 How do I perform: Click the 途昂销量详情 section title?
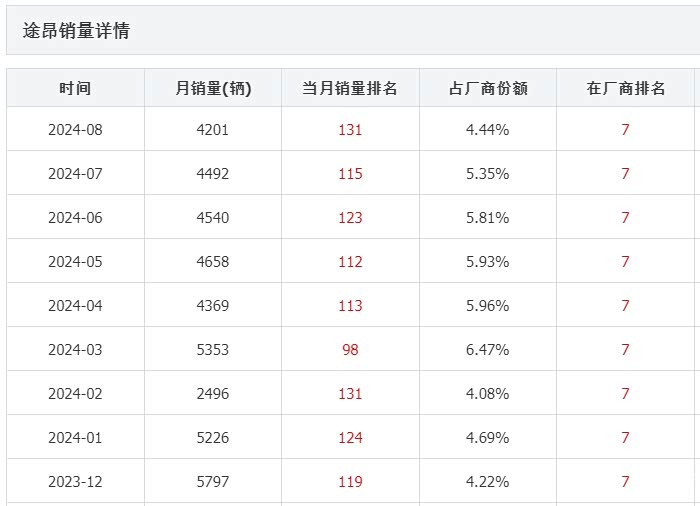pyautogui.click(x=76, y=31)
